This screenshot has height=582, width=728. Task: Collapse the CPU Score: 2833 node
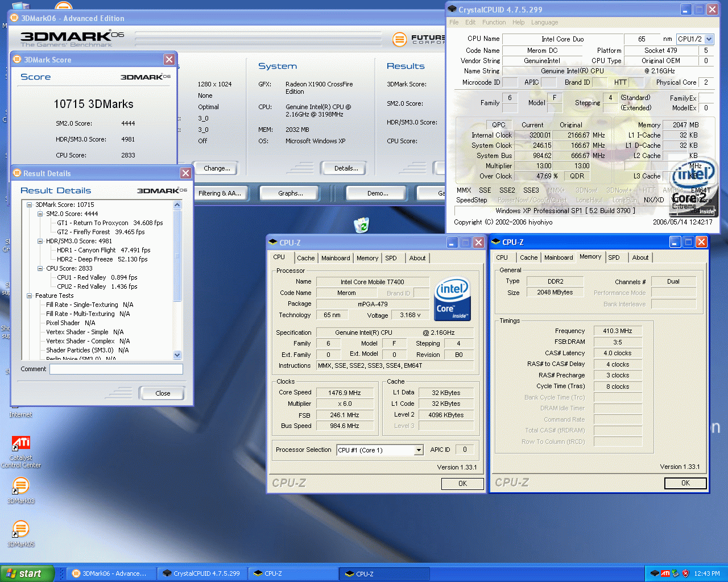40,268
